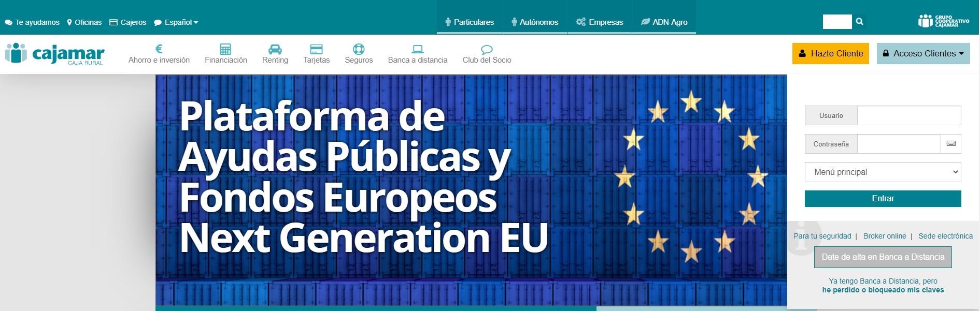Click he perdido o bloqueado mis claves link
This screenshot has width=980, height=311.
(x=883, y=290)
